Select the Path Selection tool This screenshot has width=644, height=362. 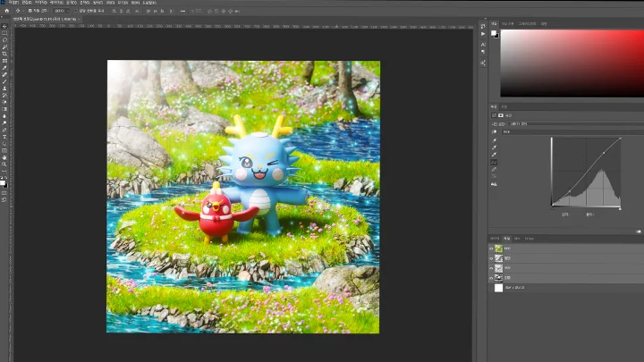(4, 144)
